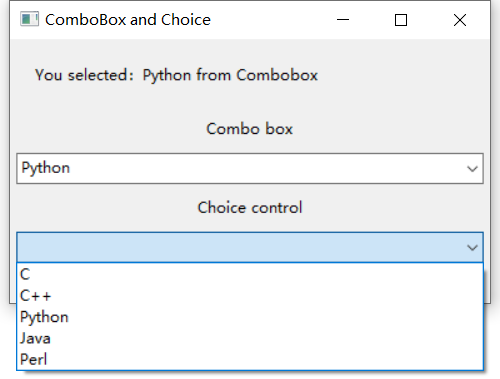Click the Python text in the combo box
The image size is (500, 379).
pyautogui.click(x=46, y=168)
